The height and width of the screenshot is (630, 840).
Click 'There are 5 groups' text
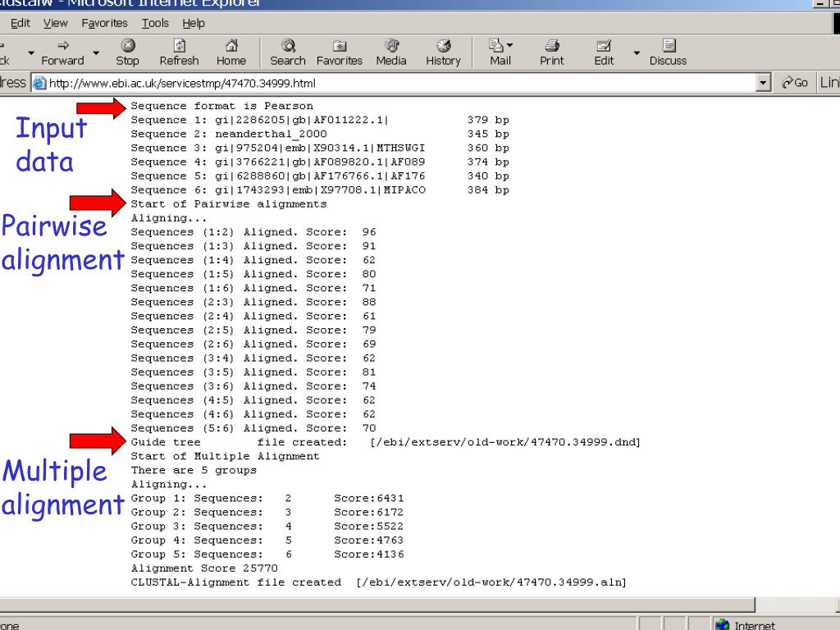194,470
